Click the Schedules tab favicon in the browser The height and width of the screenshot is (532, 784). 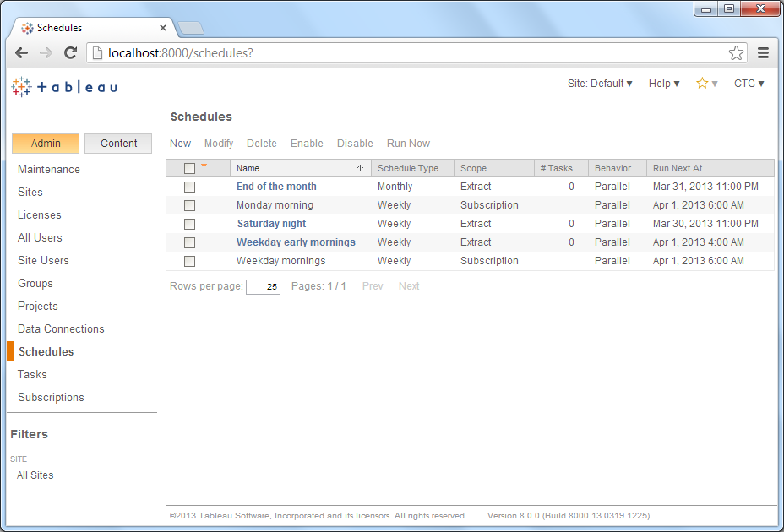25,27
